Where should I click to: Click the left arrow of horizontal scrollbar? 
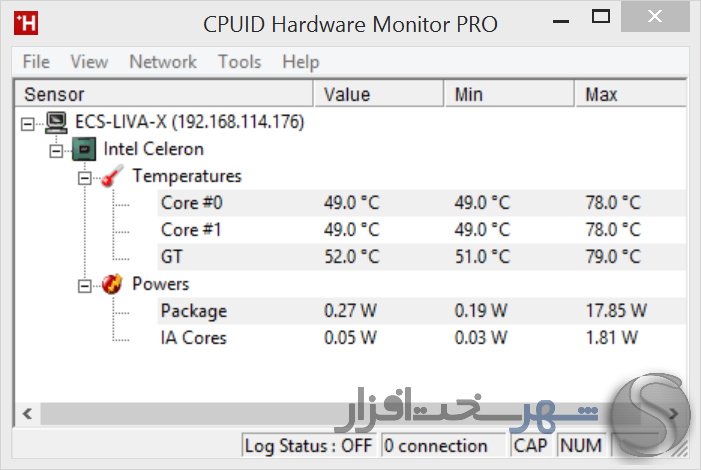[27, 414]
